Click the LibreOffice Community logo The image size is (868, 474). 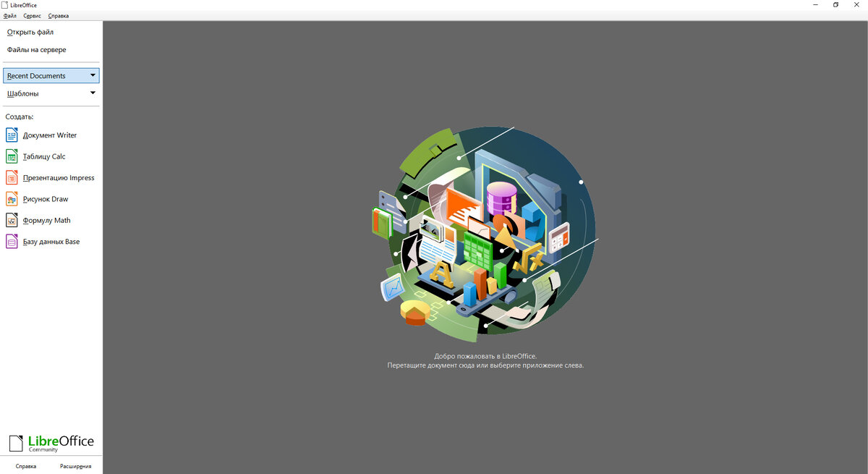(x=51, y=444)
